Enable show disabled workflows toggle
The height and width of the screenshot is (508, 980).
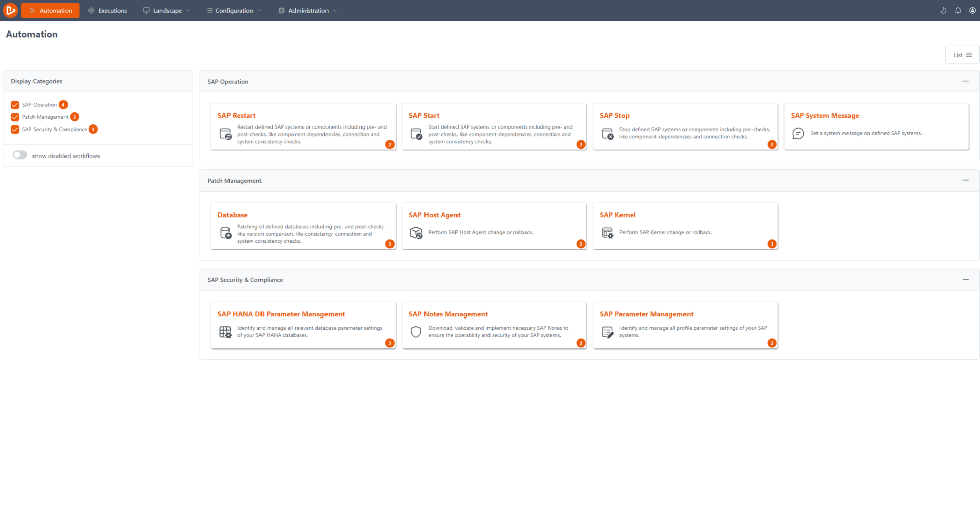point(20,155)
